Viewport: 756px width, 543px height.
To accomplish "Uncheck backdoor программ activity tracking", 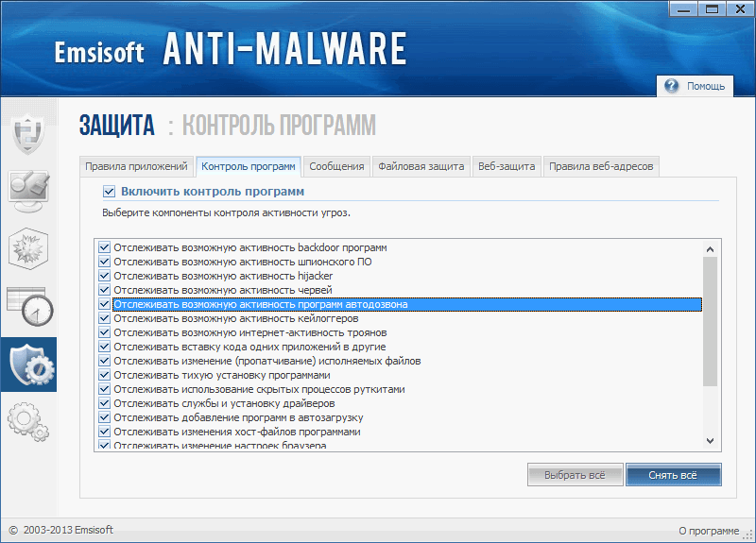I will [x=104, y=247].
